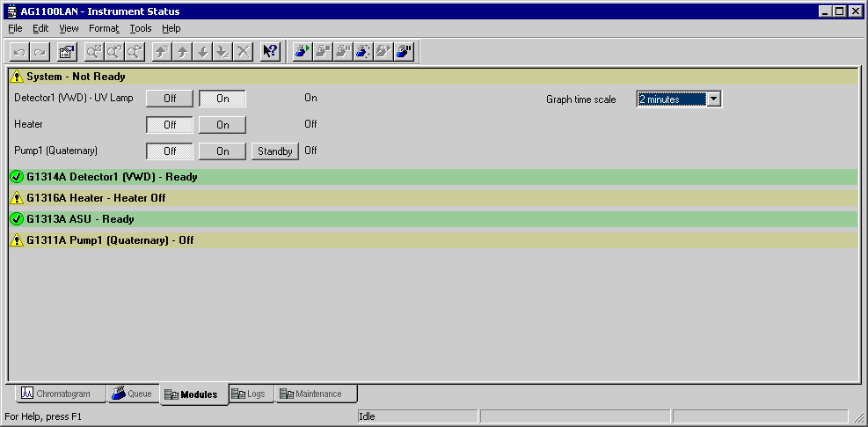The width and height of the screenshot is (868, 427).
Task: Click the stop run instrument icon
Action: (x=323, y=52)
